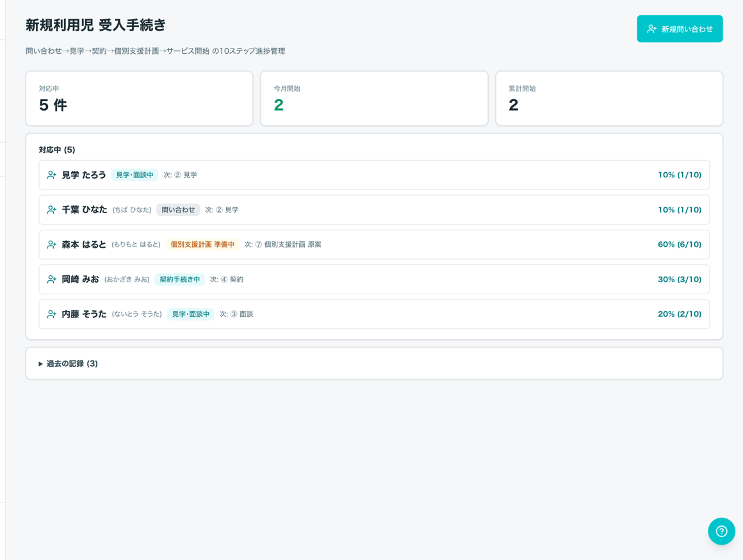Click the (ないとう そうた) reading text
This screenshot has height=560, width=743.
click(137, 314)
